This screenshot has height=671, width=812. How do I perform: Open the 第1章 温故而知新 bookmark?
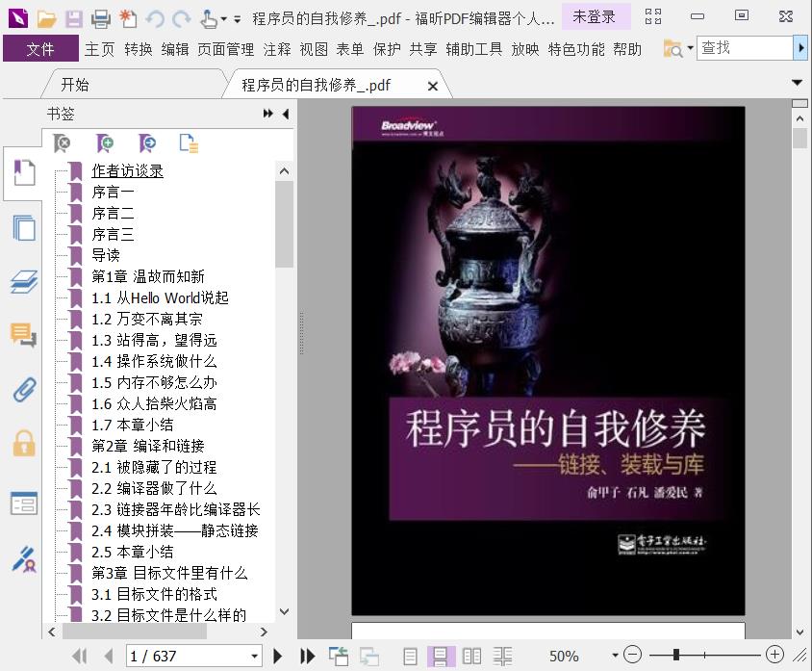[148, 276]
